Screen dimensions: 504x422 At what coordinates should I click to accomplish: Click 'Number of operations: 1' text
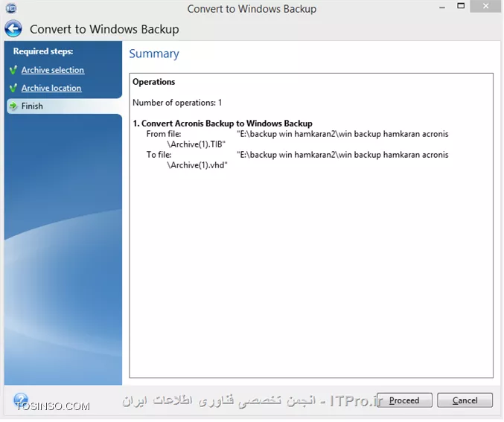[177, 103]
